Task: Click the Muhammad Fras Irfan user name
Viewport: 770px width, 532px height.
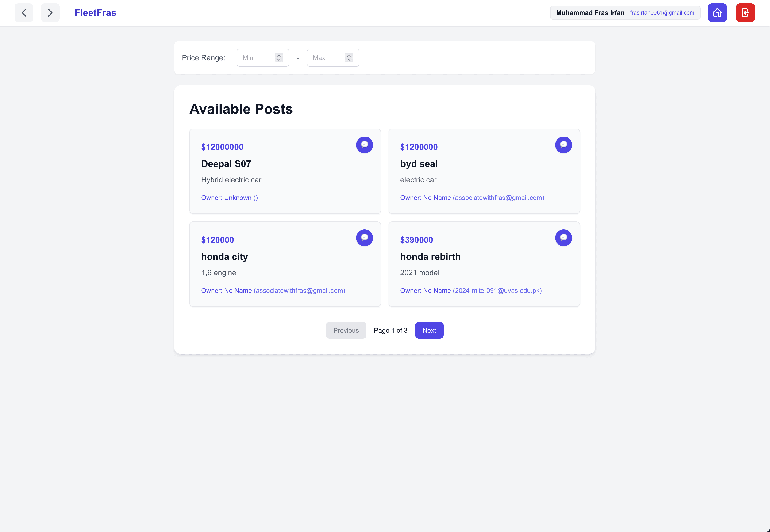Action: click(590, 13)
